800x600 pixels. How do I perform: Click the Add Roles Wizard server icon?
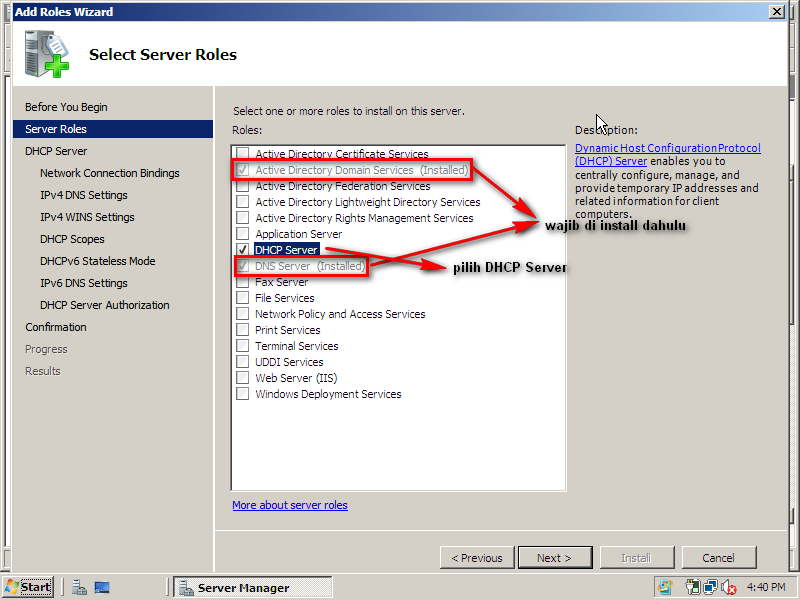pyautogui.click(x=46, y=54)
